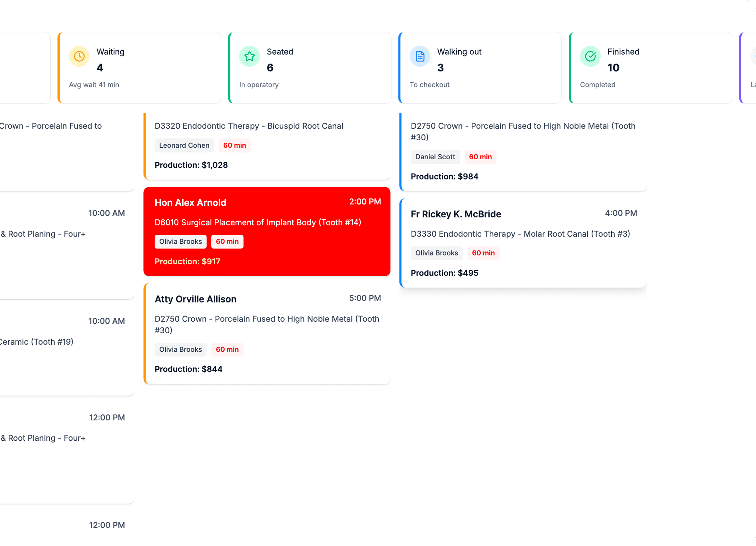Click the Daniel Scott provider tag
The image size is (756, 546).
click(x=435, y=157)
